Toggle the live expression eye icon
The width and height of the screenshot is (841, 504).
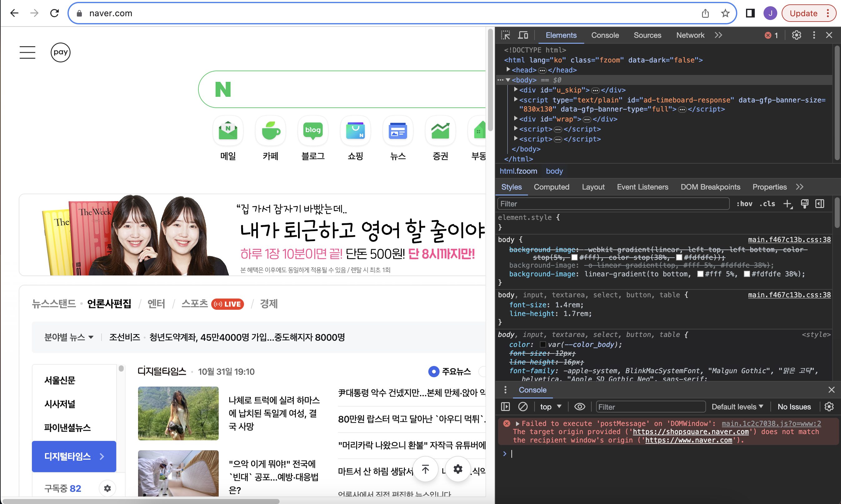(x=580, y=407)
